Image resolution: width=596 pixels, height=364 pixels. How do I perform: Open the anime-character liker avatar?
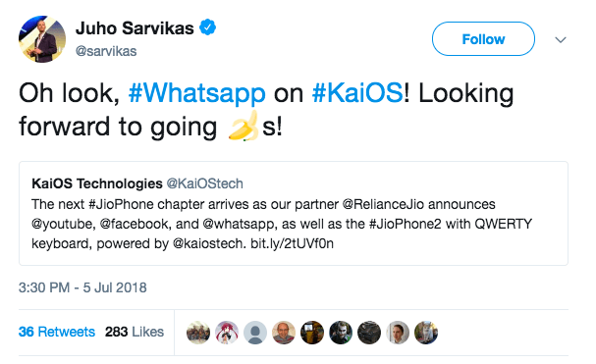tap(227, 333)
